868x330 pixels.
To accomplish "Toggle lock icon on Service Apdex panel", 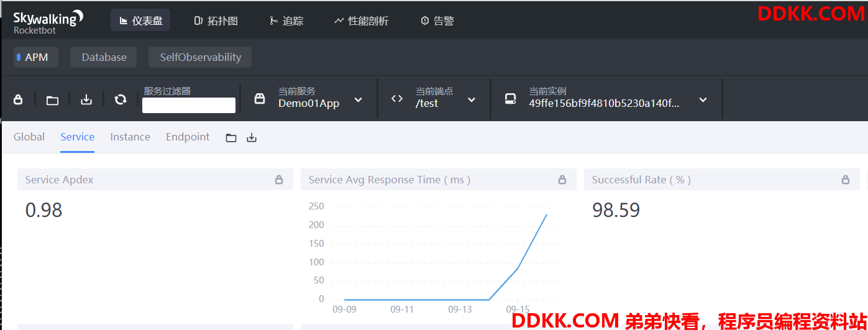I will pos(279,180).
